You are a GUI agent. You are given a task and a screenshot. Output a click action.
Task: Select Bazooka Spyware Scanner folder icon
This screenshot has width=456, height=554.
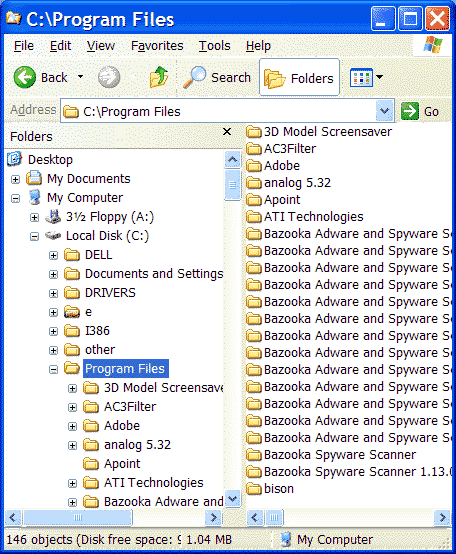254,454
